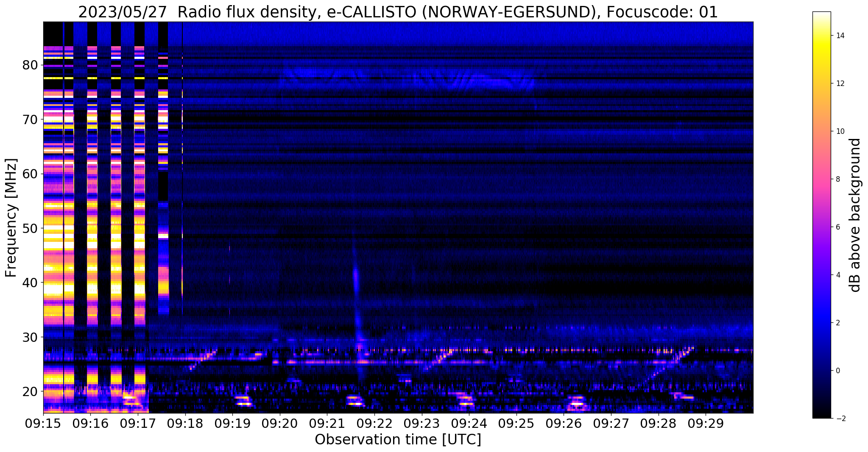
Task: Click the 40 MHz frequency tick label
Action: pos(31,283)
